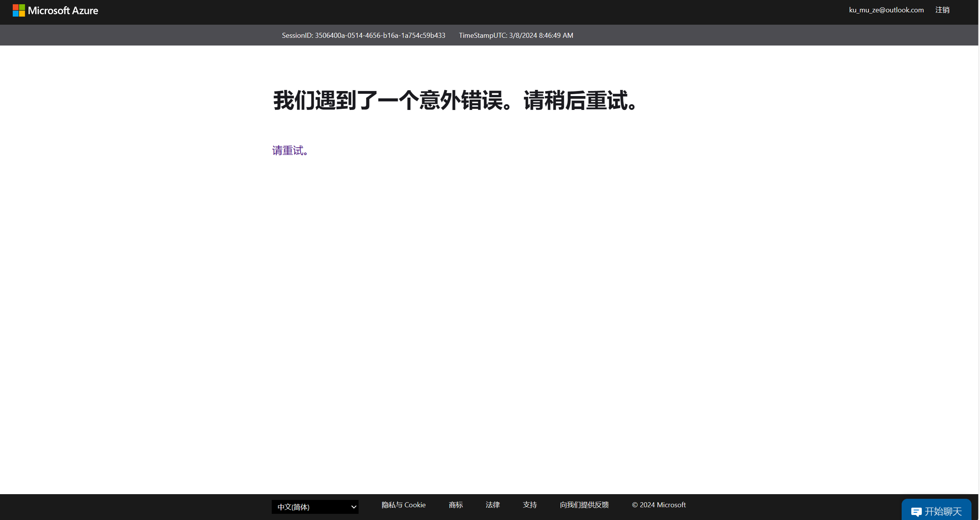980x520 pixels.
Task: Open the 中文(简体) language dropdown
Action: click(x=315, y=507)
